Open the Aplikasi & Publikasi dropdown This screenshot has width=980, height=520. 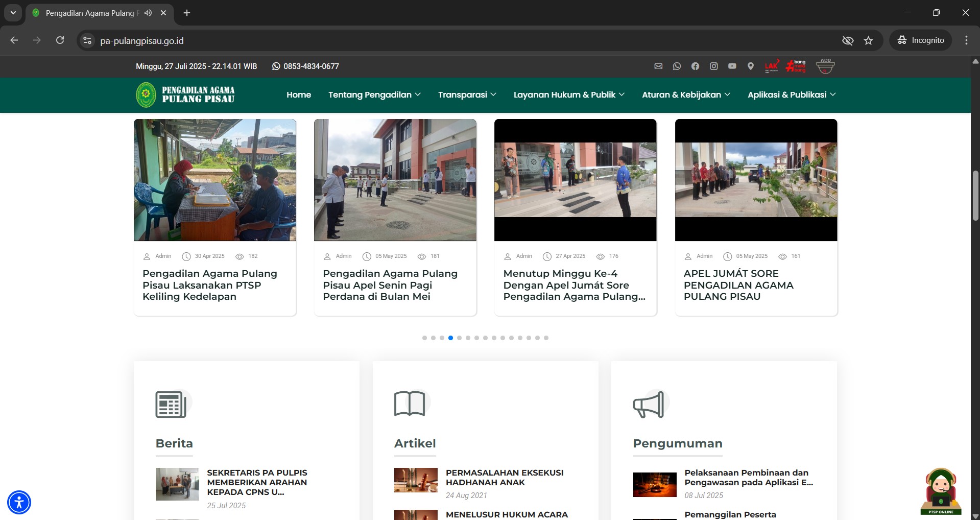click(x=791, y=94)
